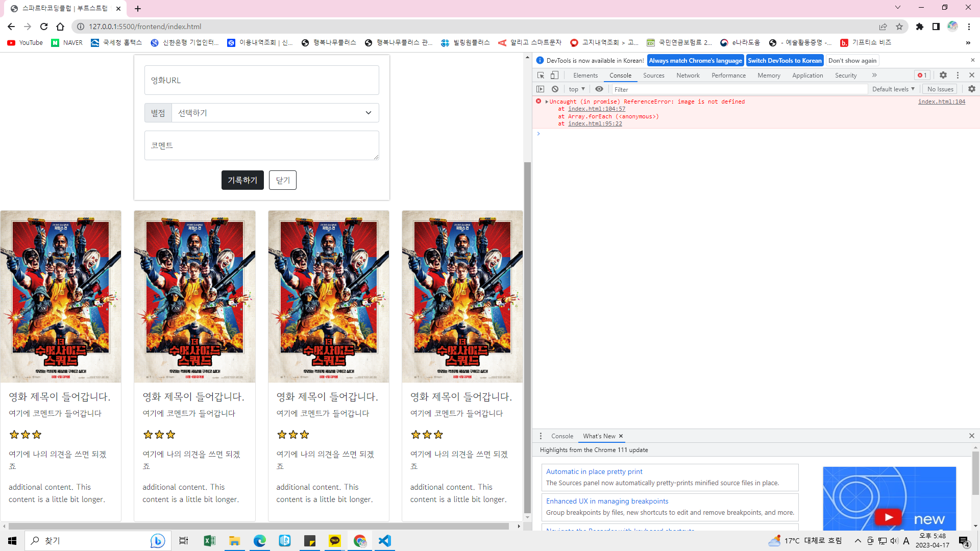Image resolution: width=980 pixels, height=551 pixels.
Task: Open Visual Studio Code from taskbar
Action: [385, 541]
